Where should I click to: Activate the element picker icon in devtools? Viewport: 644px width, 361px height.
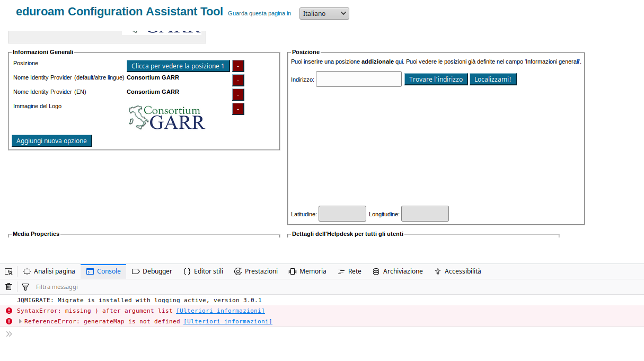point(8,271)
